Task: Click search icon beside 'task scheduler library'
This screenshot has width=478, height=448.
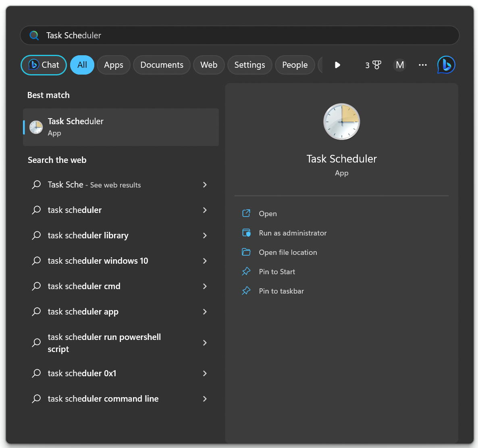Action: [36, 235]
